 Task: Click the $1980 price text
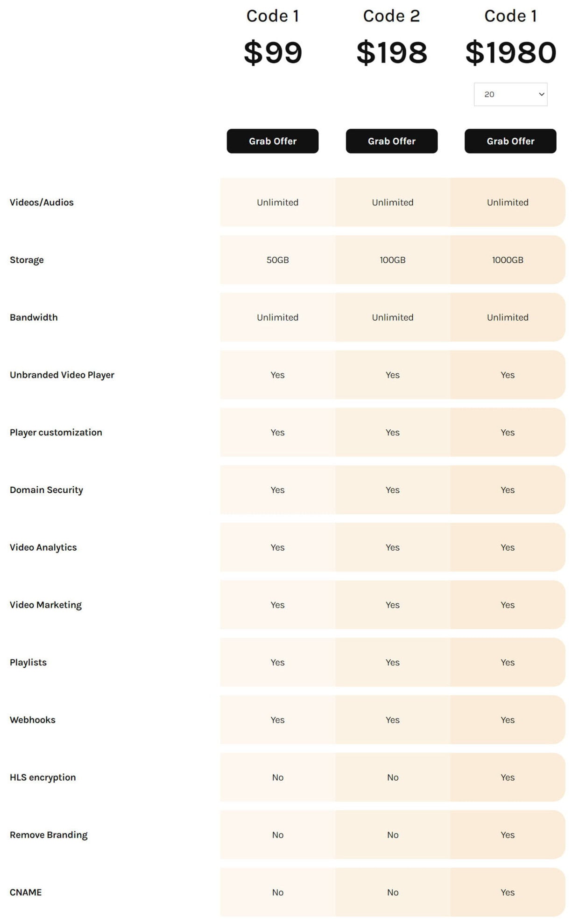pyautogui.click(x=510, y=51)
